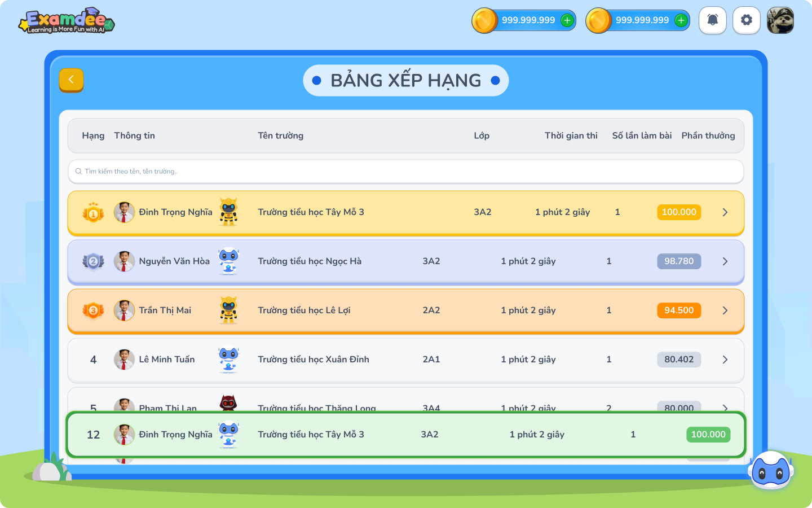
Task: Click blue robot beside Nguyễn Văn Hòa
Action: (228, 261)
